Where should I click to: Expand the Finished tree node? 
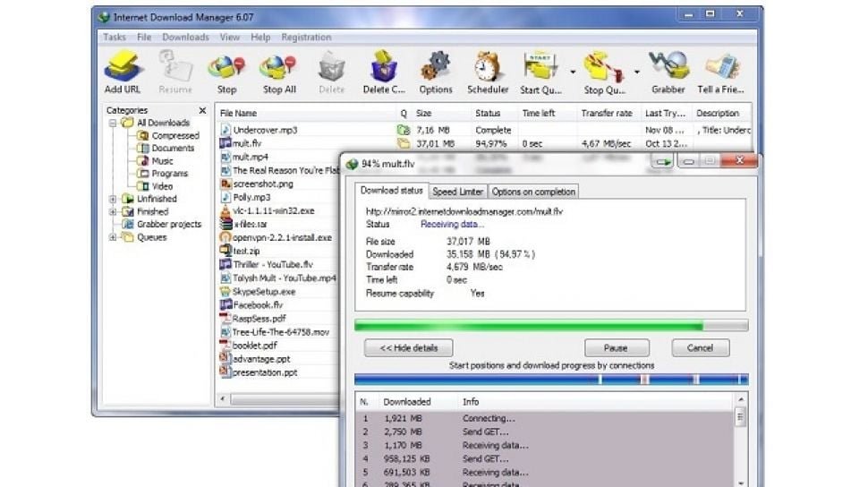(113, 211)
